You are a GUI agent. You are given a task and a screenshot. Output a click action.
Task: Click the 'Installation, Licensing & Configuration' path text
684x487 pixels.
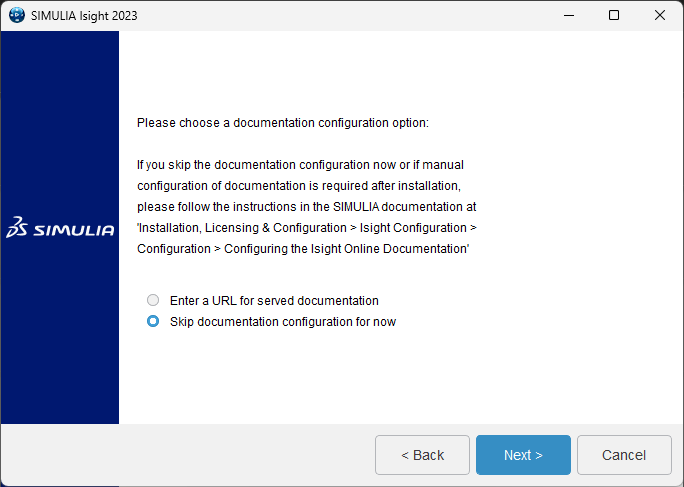pos(242,228)
